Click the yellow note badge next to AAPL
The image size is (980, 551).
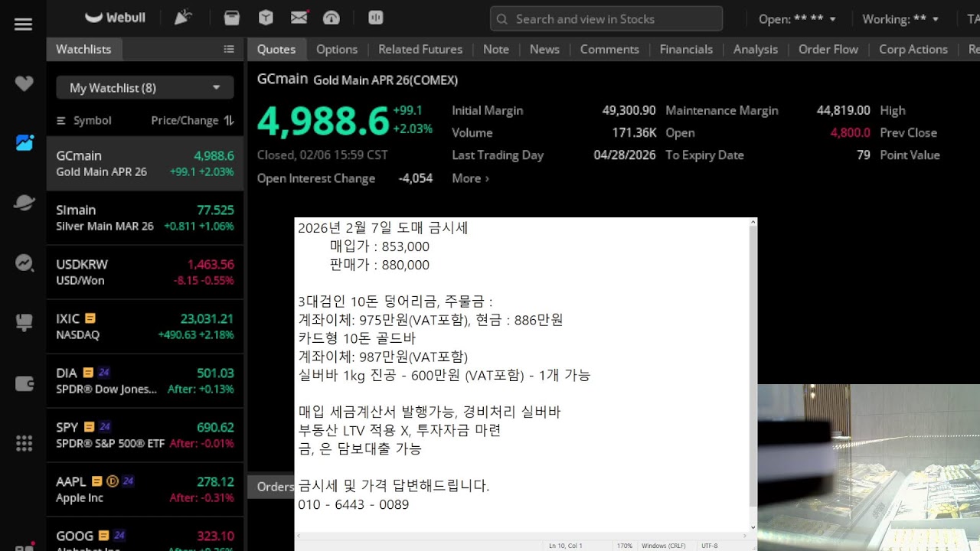(x=97, y=481)
